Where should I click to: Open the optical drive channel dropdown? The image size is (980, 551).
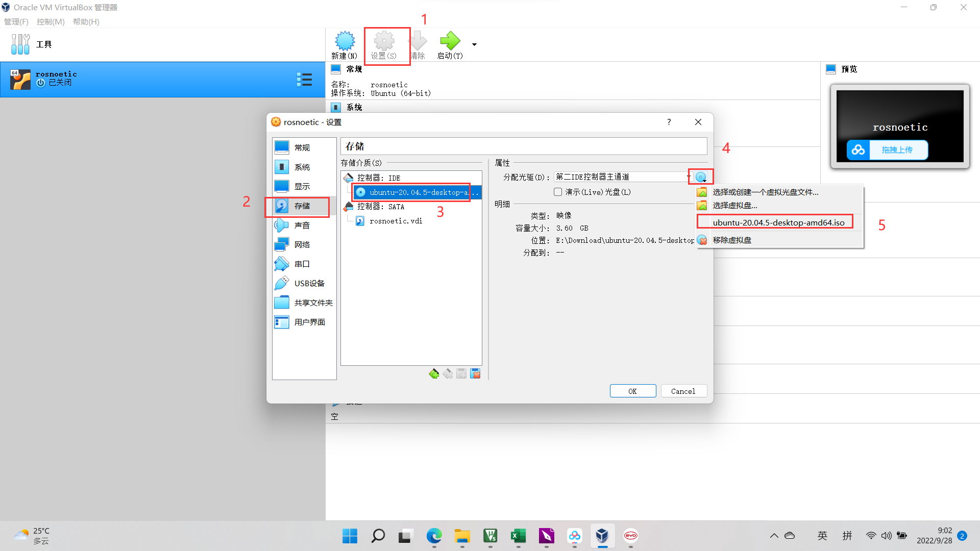[623, 177]
